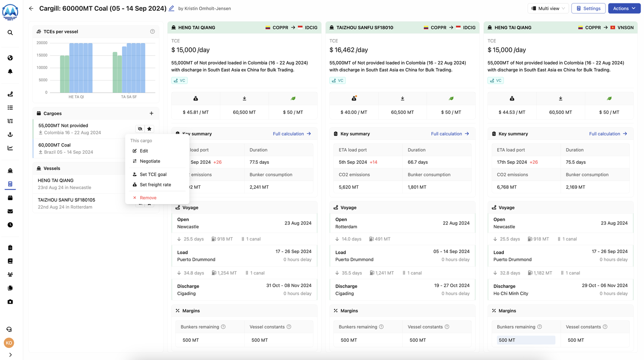Image resolution: width=644 pixels, height=360 pixels.
Task: Open the search icon in sidebar
Action: coord(10,32)
